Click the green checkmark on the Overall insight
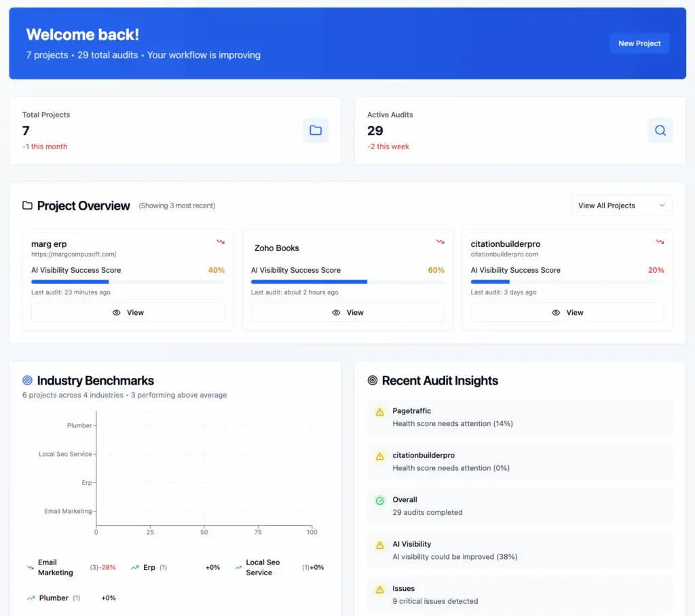The width and height of the screenshot is (695, 616). (380, 500)
